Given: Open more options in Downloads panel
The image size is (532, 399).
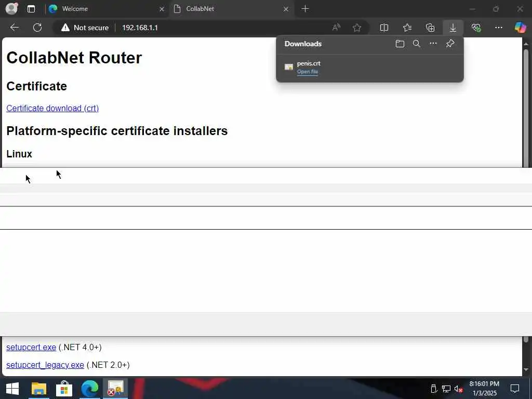Looking at the screenshot, I should (x=433, y=44).
